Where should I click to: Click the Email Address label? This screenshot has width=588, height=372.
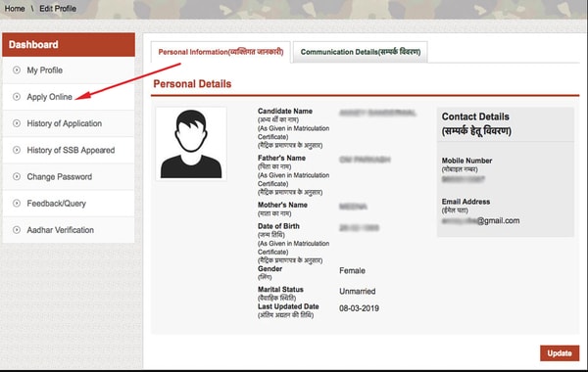[465, 202]
